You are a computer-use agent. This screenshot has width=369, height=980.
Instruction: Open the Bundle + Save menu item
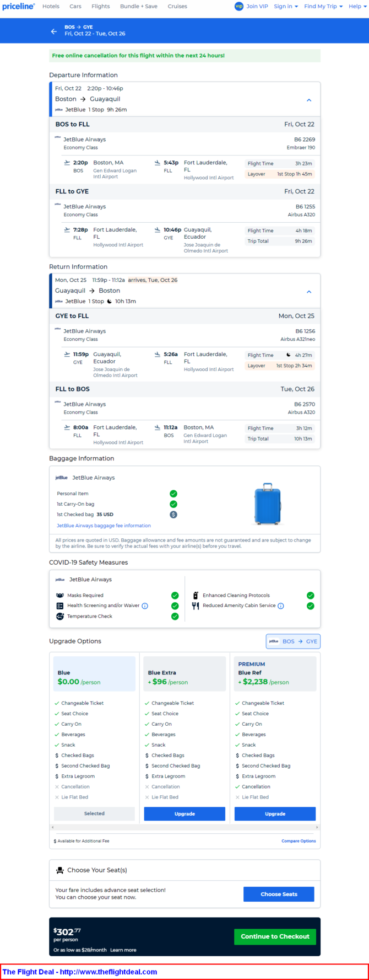(139, 7)
